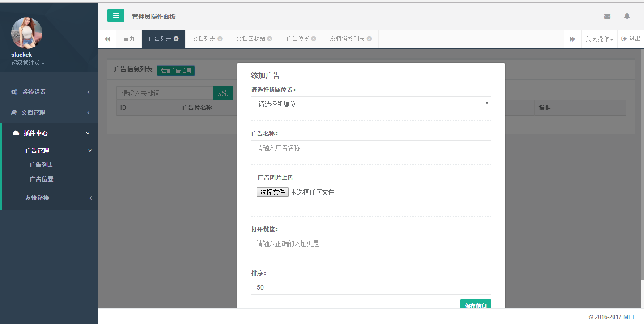Select 广告位置 in the sidebar
644x324 pixels.
tap(42, 179)
